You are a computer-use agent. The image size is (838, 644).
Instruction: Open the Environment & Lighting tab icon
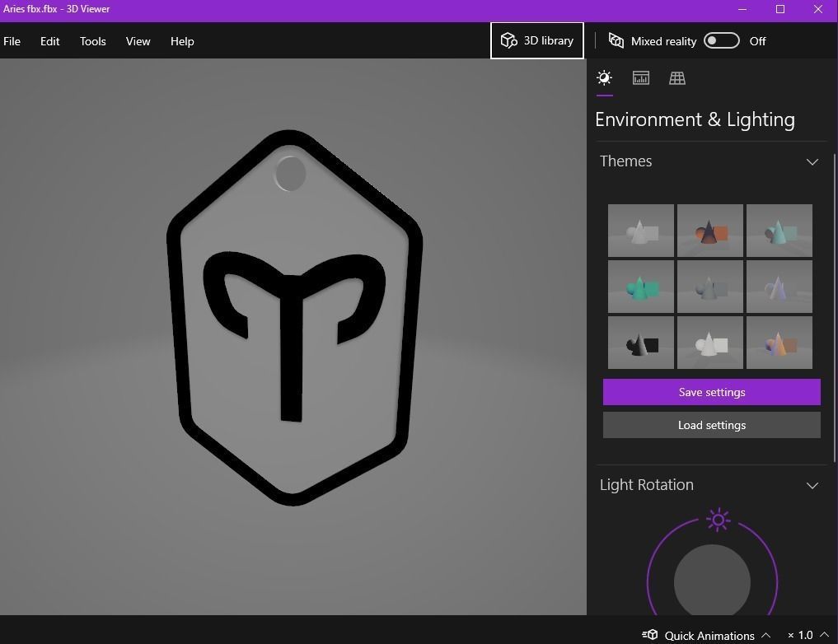click(x=605, y=78)
